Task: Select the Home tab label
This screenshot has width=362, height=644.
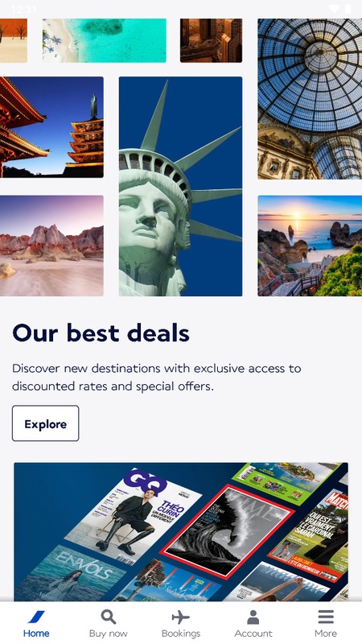Action: (x=36, y=634)
